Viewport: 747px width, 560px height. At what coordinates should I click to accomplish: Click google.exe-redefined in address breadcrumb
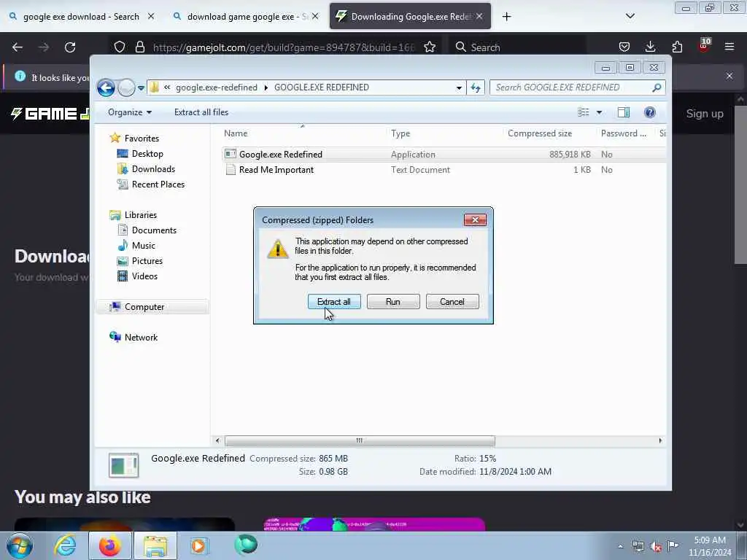(x=216, y=87)
